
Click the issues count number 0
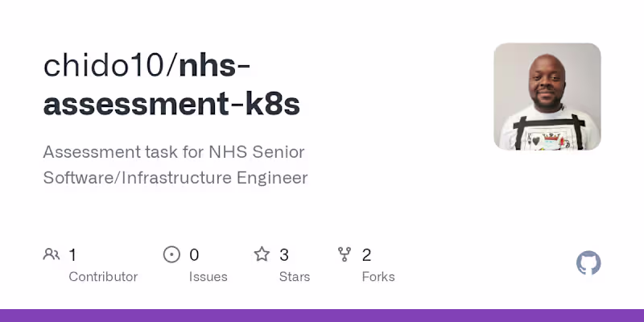click(194, 255)
